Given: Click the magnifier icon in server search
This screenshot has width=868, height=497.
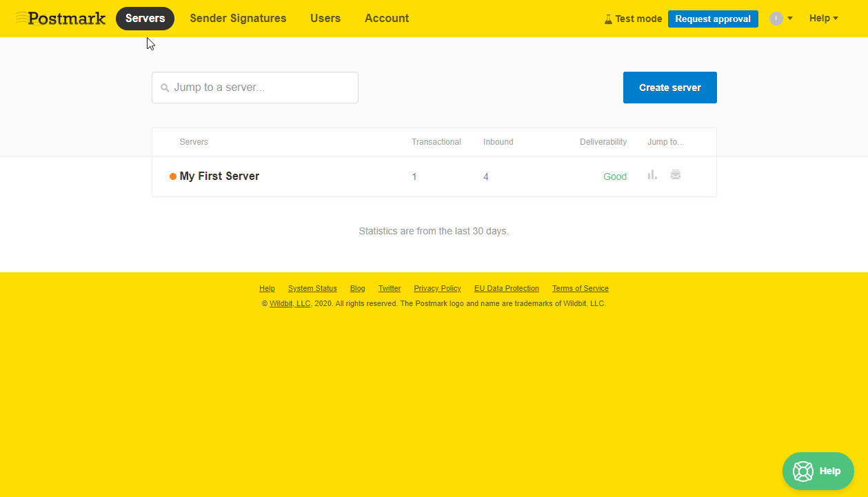Looking at the screenshot, I should pos(165,88).
